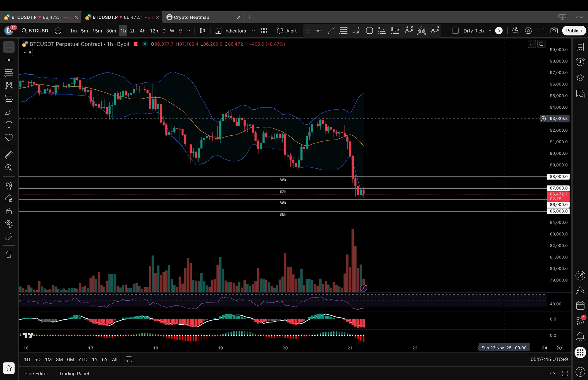
Task: Take a chart snapshot with the camera icon
Action: click(x=554, y=31)
